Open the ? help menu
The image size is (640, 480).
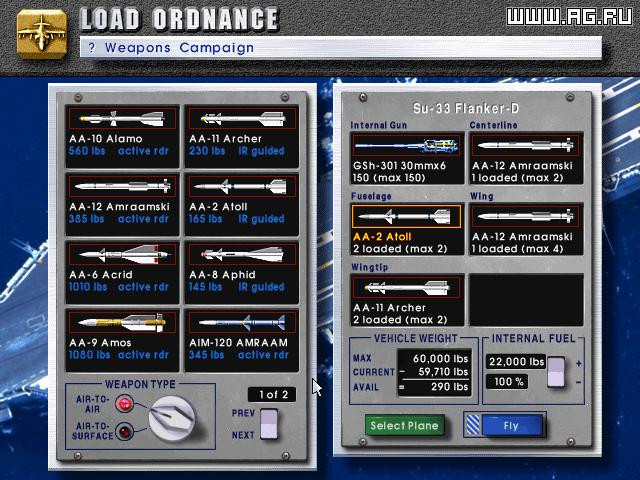pyautogui.click(x=92, y=48)
